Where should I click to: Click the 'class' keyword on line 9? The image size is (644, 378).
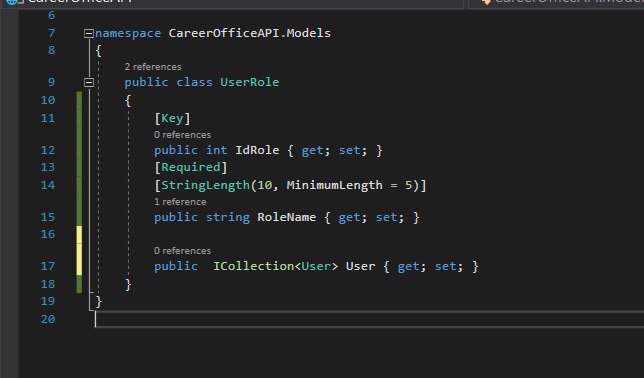(x=194, y=82)
